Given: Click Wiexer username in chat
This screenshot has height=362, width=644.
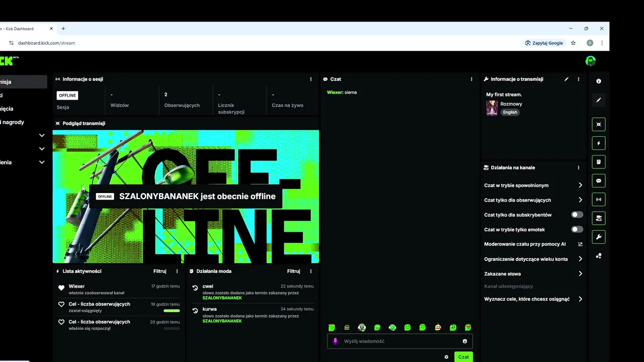Looking at the screenshot, I should click(x=335, y=93).
